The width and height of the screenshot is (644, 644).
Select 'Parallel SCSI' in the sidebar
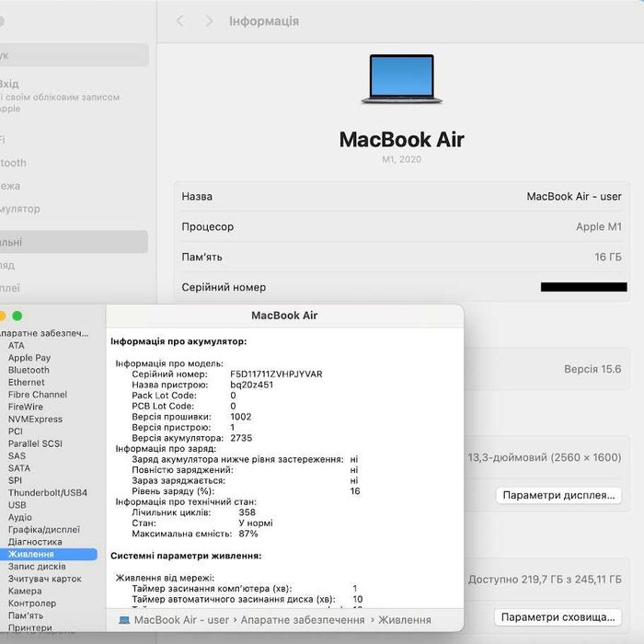(35, 443)
